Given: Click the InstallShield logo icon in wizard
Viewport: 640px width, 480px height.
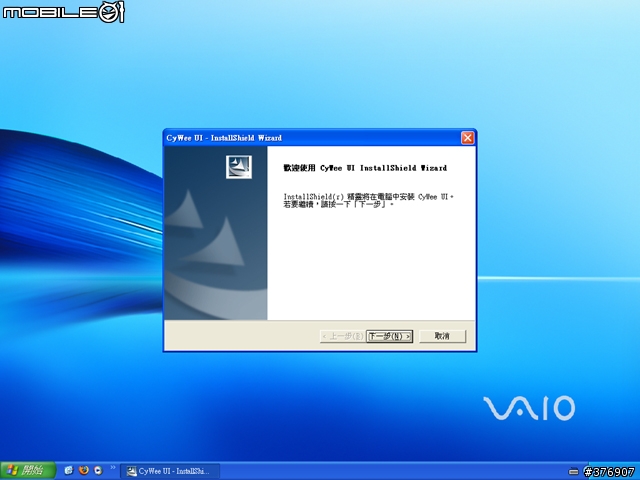Looking at the screenshot, I should [x=239, y=167].
